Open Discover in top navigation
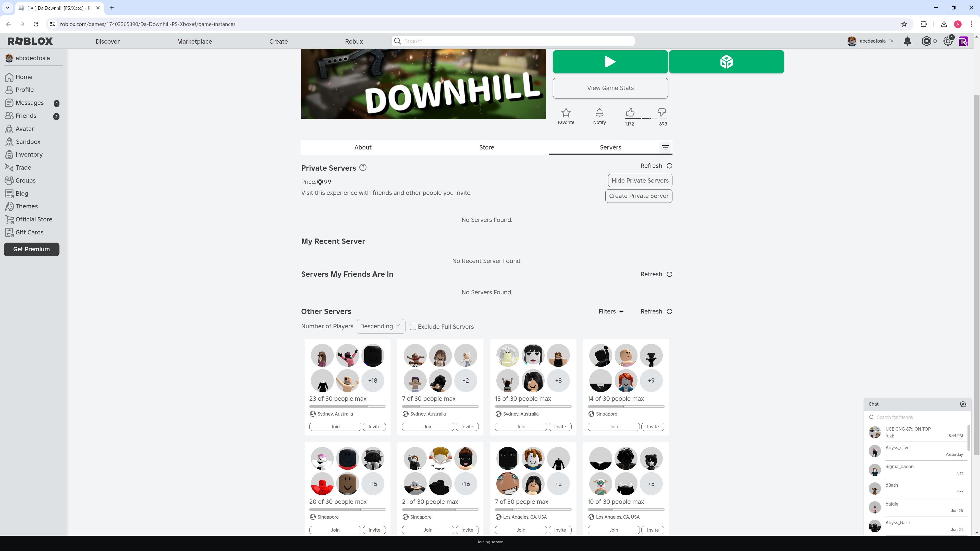Screen dimensions: 980x551 (108, 41)
